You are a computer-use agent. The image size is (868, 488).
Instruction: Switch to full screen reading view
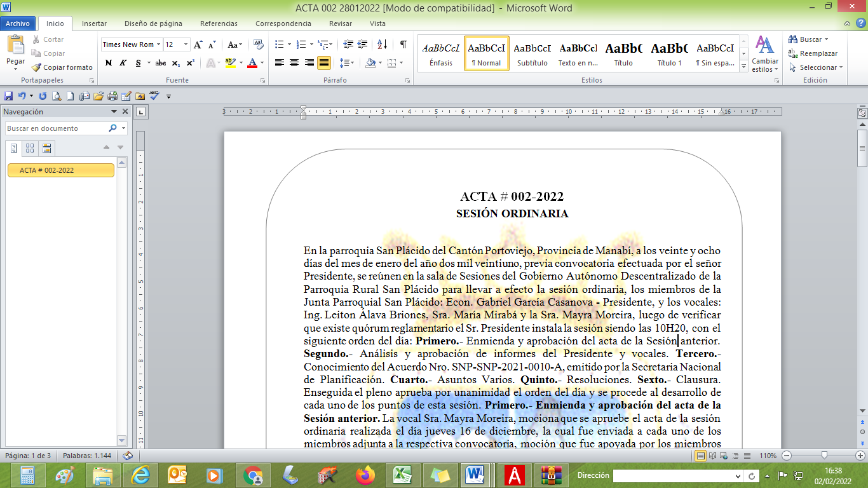pyautogui.click(x=712, y=456)
